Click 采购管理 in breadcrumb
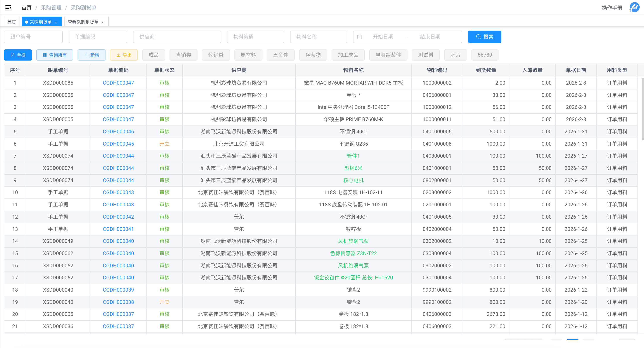Screen dimensions: 644x348 (x=51, y=8)
